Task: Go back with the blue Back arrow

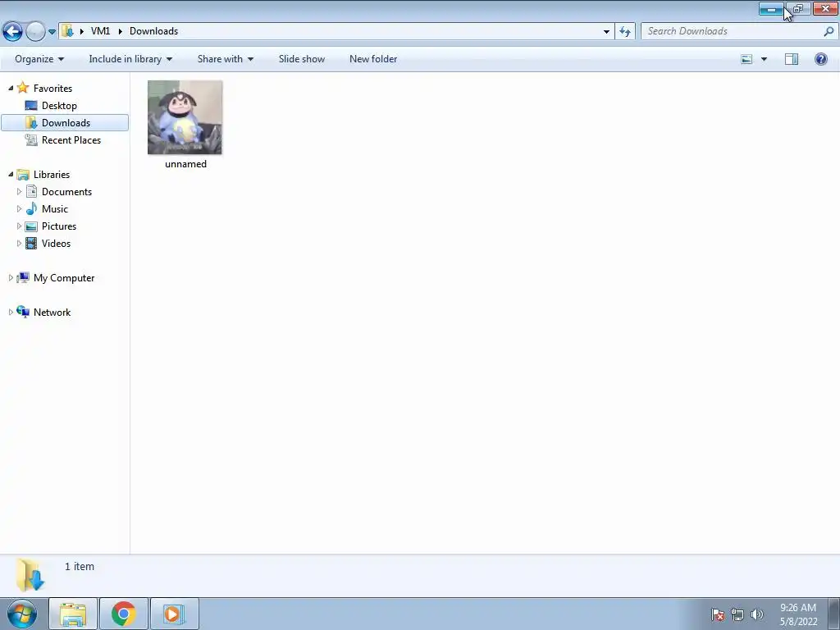Action: pyautogui.click(x=12, y=31)
